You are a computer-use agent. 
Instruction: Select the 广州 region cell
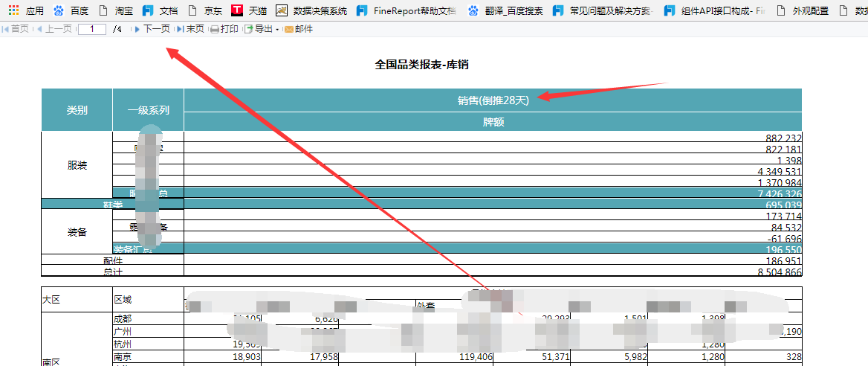(x=149, y=331)
